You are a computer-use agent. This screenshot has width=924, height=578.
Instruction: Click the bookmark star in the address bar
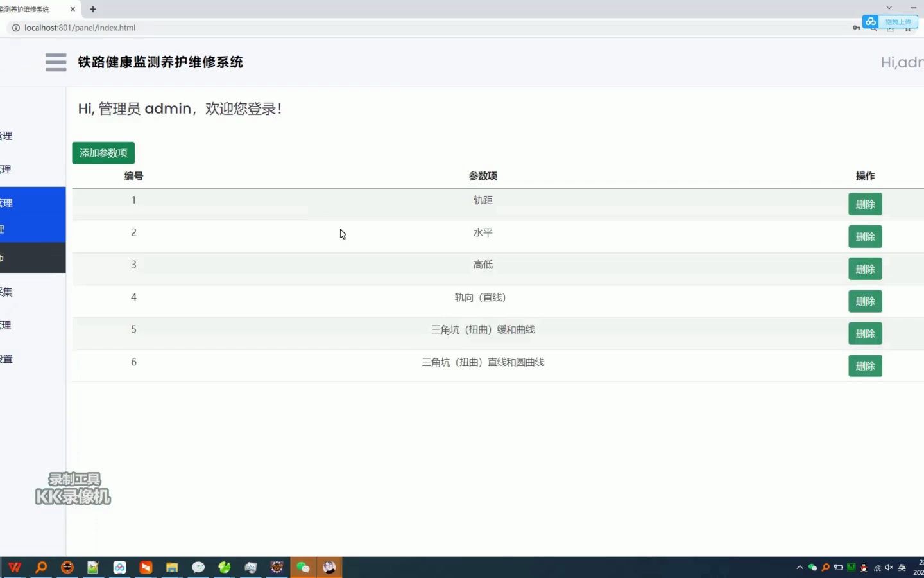point(907,30)
